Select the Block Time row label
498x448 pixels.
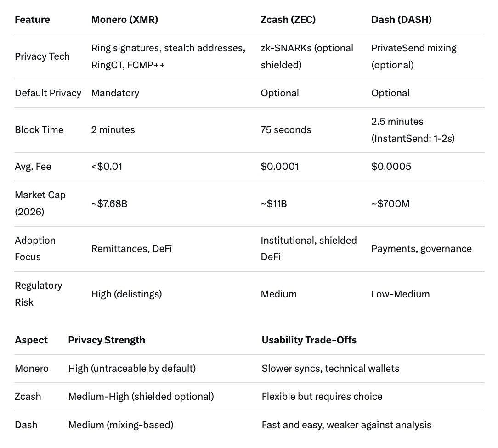(39, 130)
